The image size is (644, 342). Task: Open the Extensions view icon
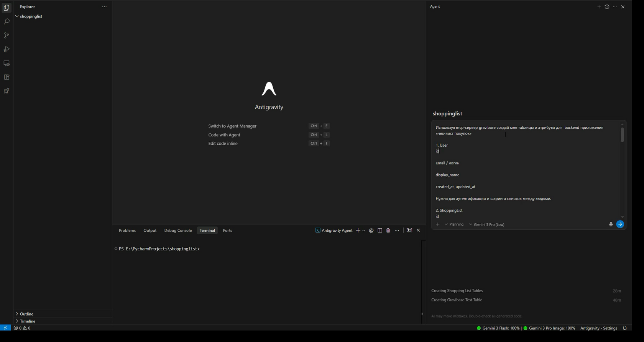coord(7,77)
